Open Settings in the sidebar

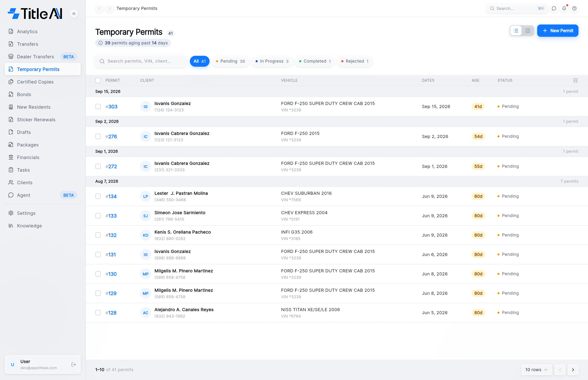pos(42,213)
